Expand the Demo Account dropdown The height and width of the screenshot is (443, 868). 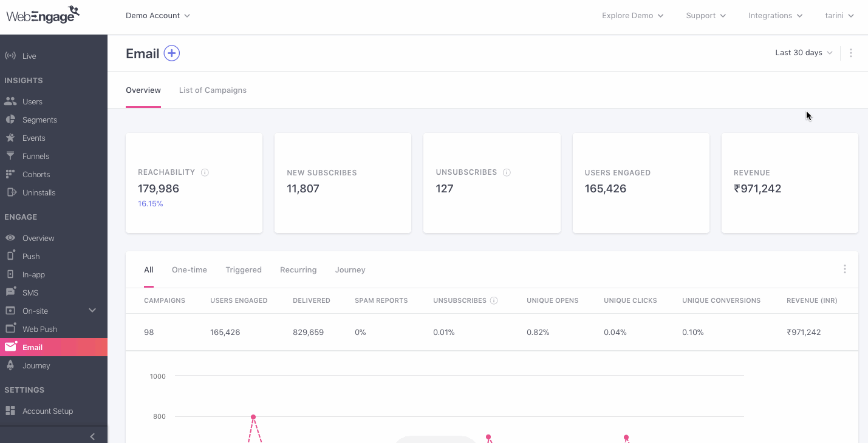tap(158, 16)
